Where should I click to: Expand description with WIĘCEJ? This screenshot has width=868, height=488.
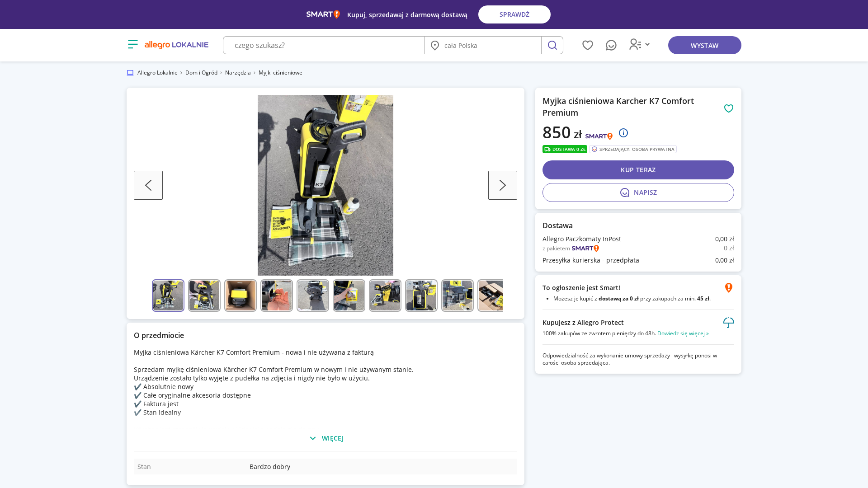[x=326, y=438]
